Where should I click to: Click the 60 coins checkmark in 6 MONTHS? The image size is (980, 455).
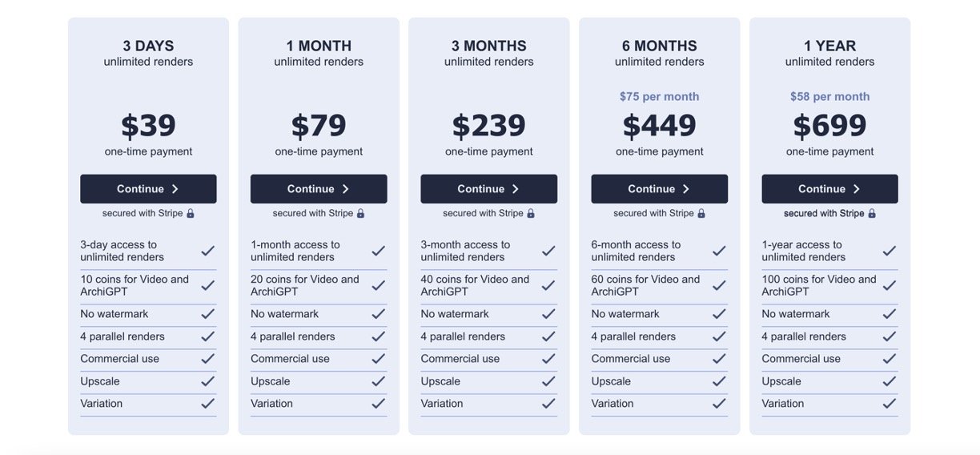click(719, 285)
